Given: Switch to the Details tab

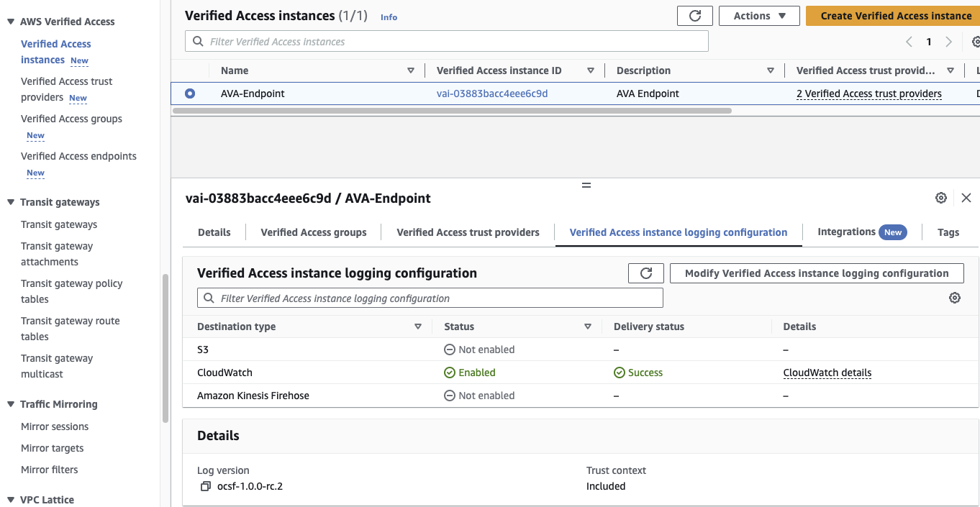Looking at the screenshot, I should click(x=214, y=232).
